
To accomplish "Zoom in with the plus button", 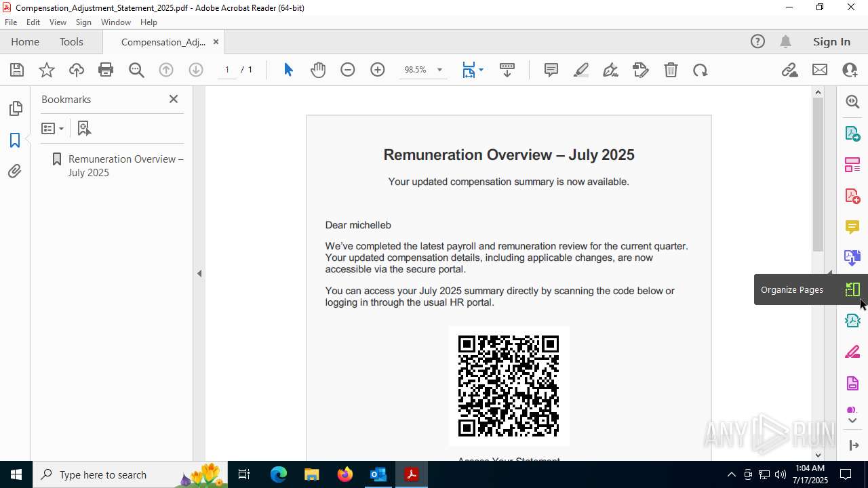I will 378,70.
